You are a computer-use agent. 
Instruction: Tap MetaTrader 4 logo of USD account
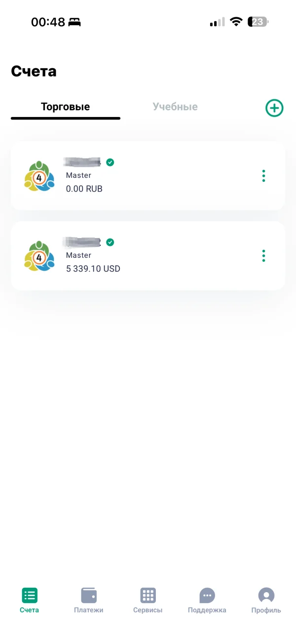point(39,256)
